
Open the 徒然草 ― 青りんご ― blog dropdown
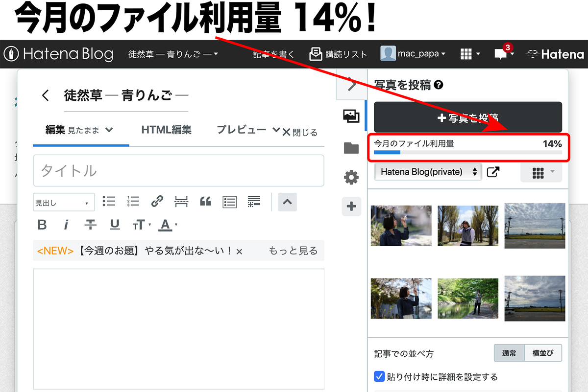173,54
